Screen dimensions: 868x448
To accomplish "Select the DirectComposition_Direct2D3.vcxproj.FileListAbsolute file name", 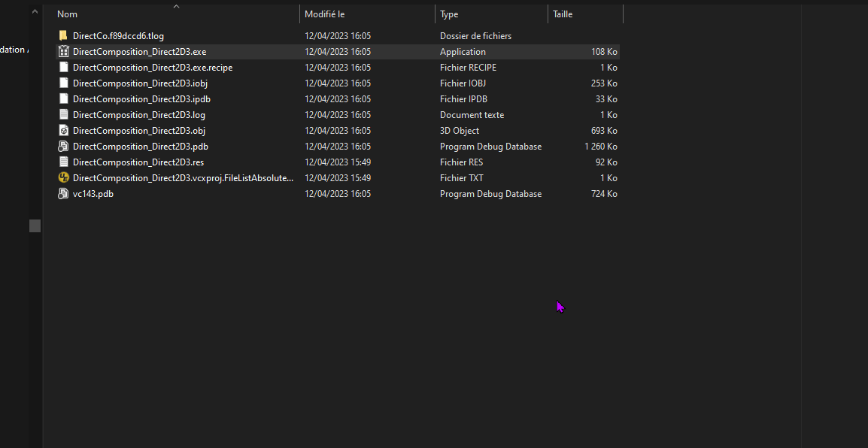I will pos(184,178).
